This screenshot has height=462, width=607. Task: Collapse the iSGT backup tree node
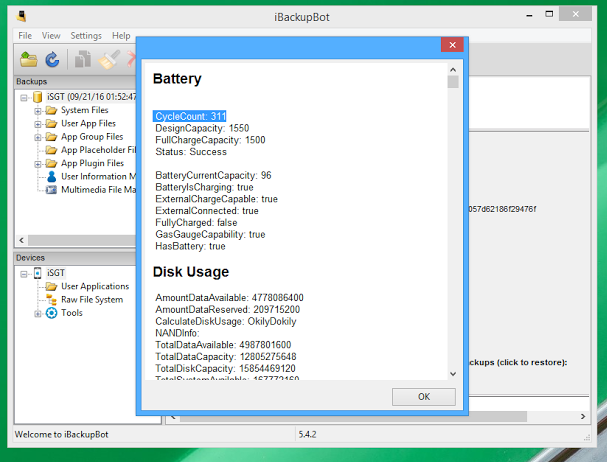(24, 98)
